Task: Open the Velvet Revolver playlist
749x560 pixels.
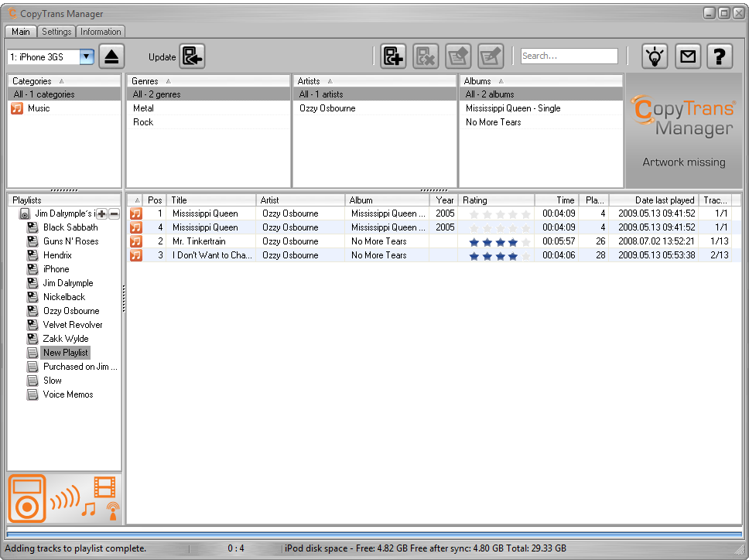Action: point(73,325)
